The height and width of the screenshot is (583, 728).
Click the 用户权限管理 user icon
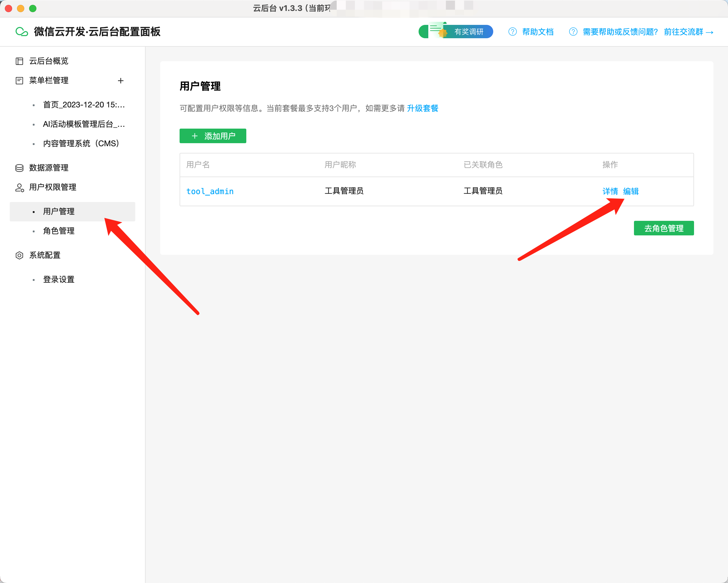click(19, 187)
